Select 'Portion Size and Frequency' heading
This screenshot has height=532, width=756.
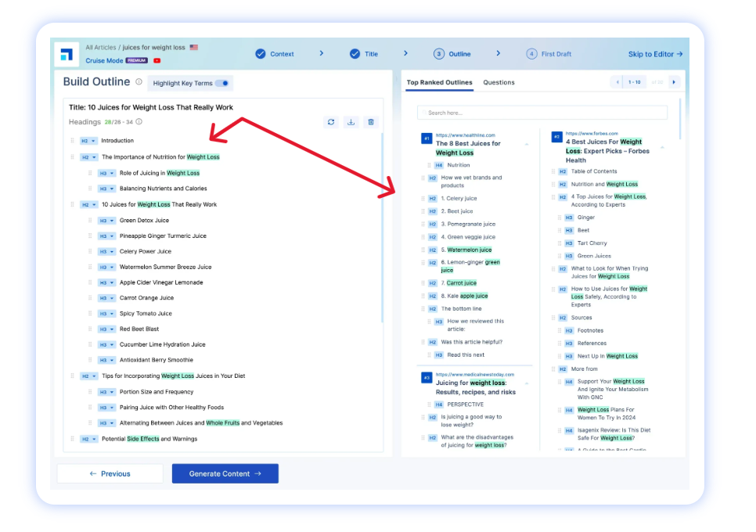[157, 392]
